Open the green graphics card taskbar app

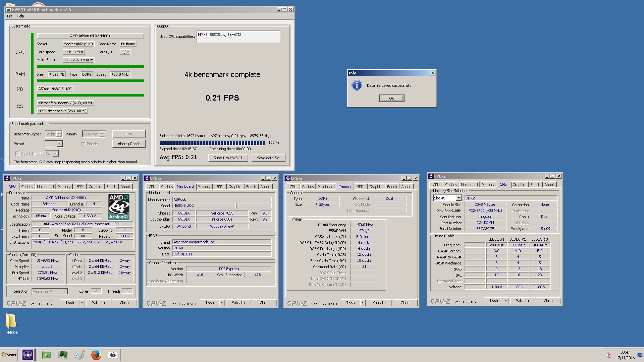(x=46, y=355)
